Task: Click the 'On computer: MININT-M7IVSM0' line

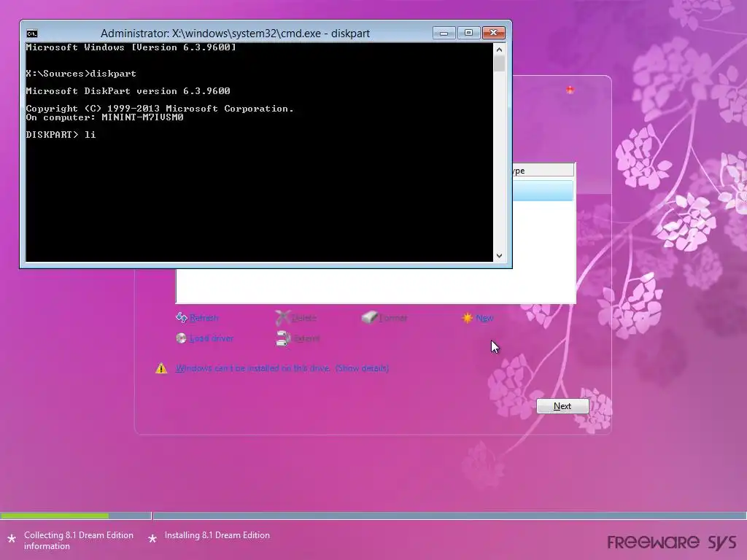Action: [x=105, y=117]
